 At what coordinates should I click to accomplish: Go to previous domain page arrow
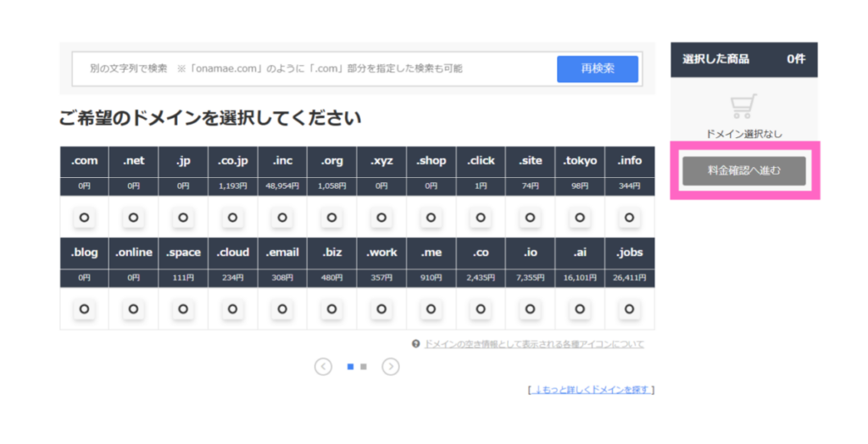point(323,366)
